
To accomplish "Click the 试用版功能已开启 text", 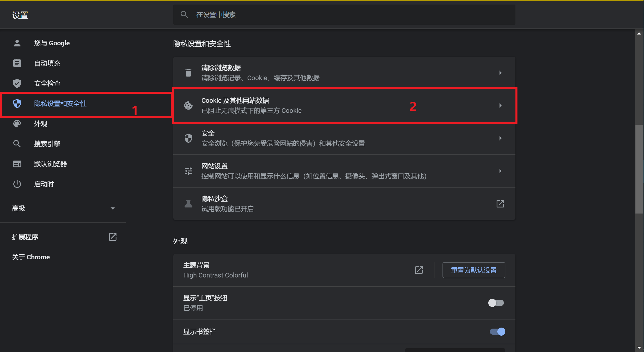I will click(227, 209).
